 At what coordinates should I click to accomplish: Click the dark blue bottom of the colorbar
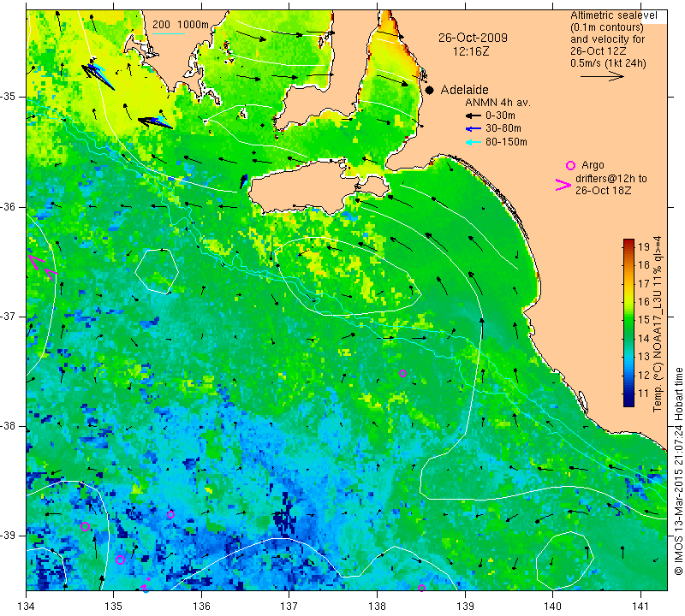[628, 402]
